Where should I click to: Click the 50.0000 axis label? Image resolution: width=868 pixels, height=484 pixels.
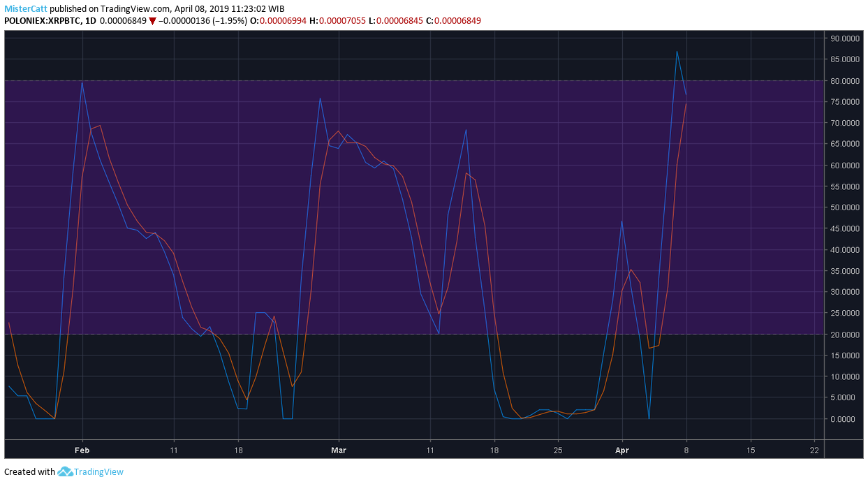click(x=845, y=207)
